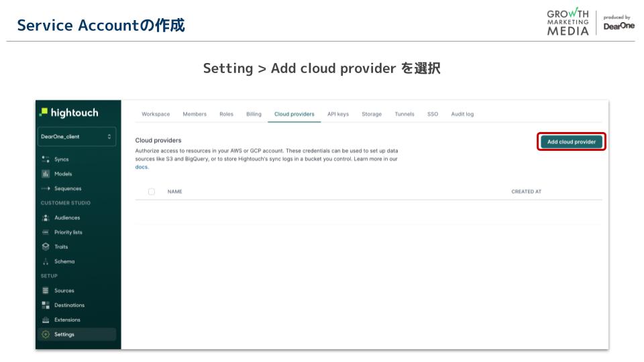Open the Destinations label

[69, 305]
